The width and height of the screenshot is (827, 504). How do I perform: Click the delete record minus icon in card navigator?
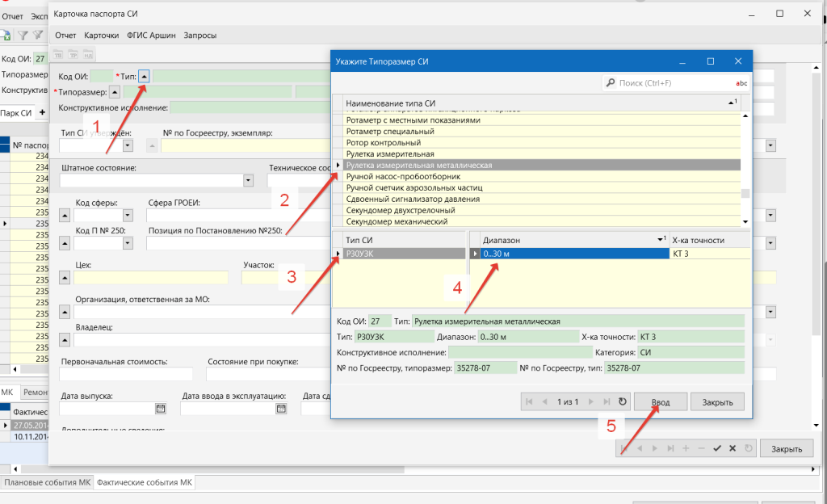pyautogui.click(x=702, y=448)
